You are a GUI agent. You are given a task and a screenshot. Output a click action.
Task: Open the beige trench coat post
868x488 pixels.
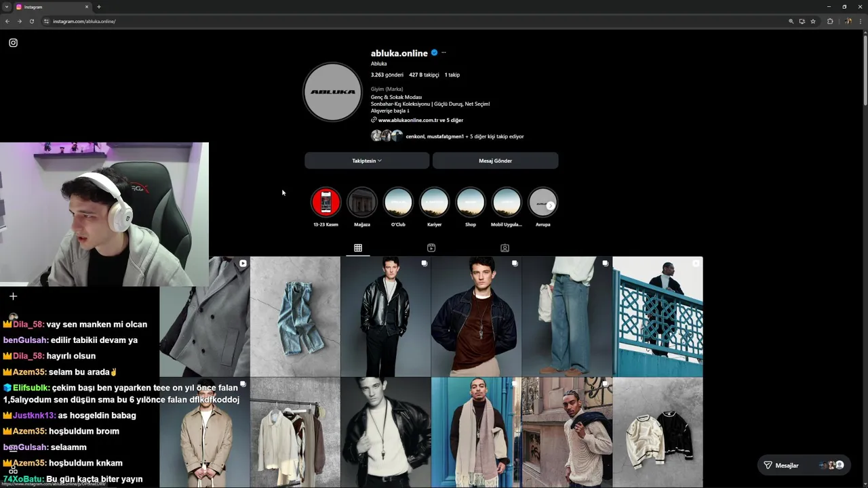pos(205,432)
